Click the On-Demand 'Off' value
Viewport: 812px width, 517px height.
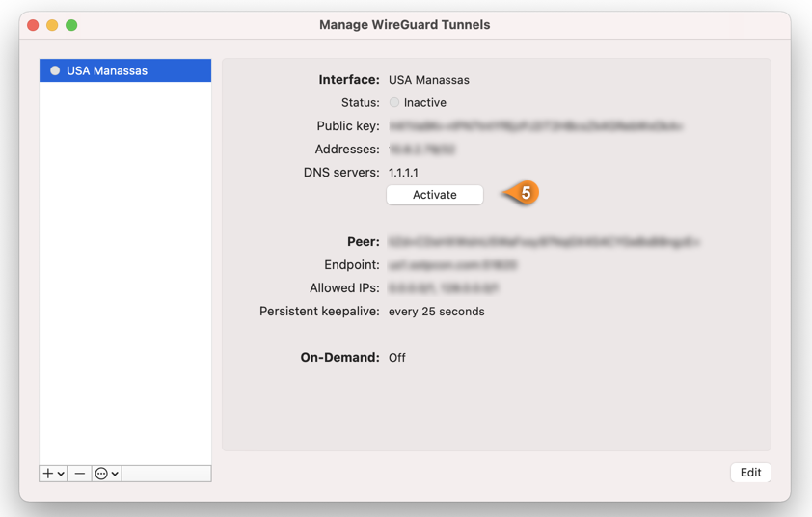pos(397,358)
